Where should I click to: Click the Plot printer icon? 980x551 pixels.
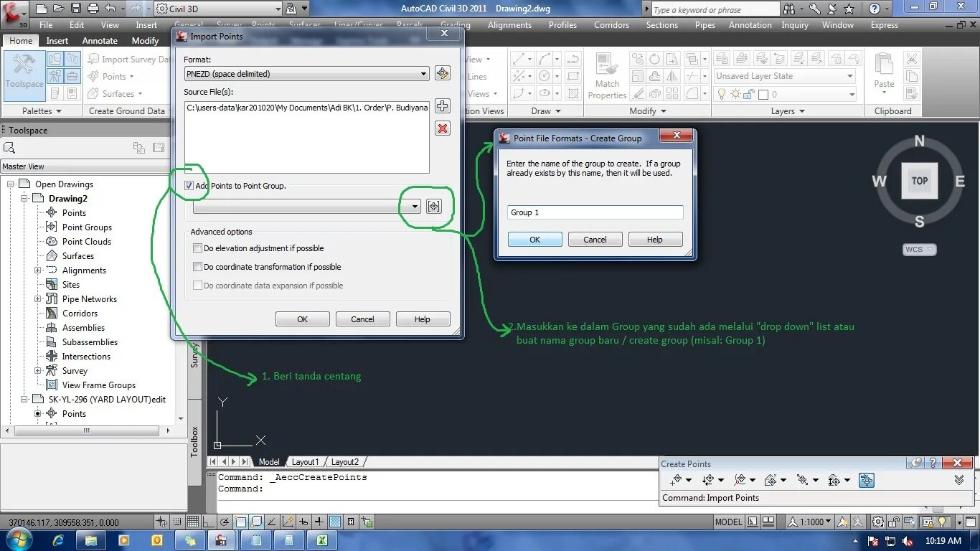coord(93,9)
